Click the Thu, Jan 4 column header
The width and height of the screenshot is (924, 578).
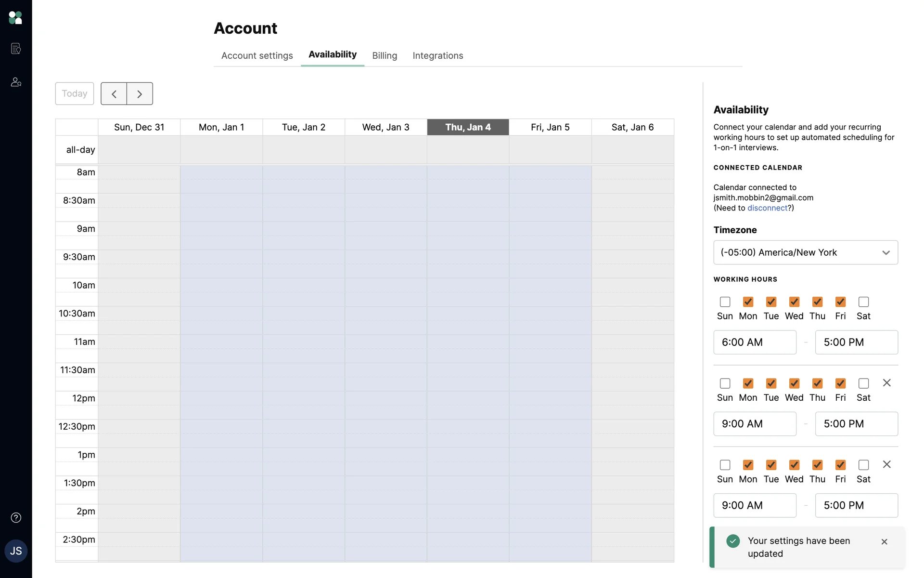[468, 127]
